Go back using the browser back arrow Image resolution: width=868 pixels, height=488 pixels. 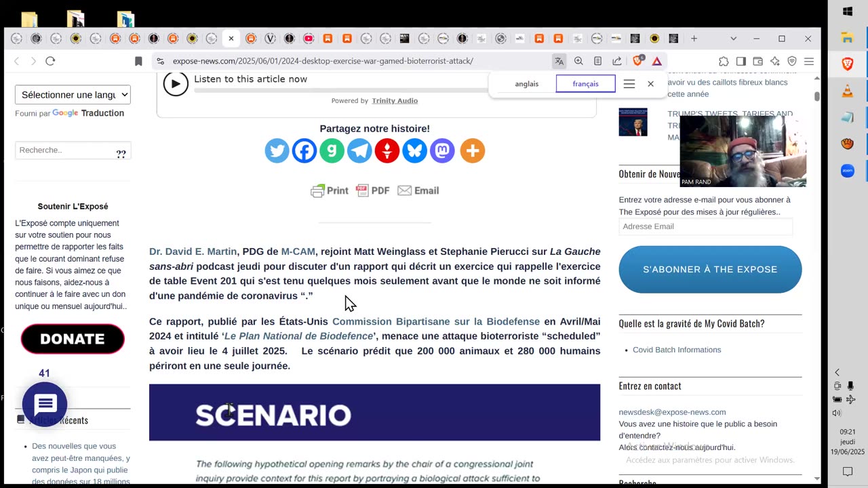point(17,61)
